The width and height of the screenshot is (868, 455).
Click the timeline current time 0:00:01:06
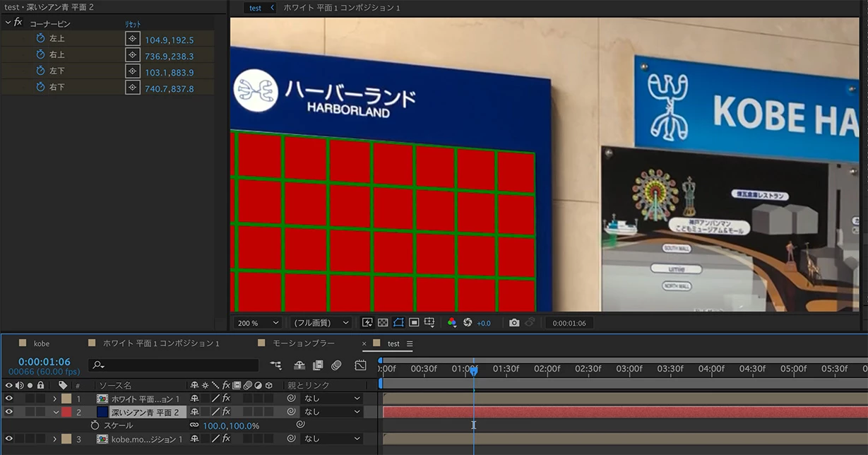click(44, 362)
